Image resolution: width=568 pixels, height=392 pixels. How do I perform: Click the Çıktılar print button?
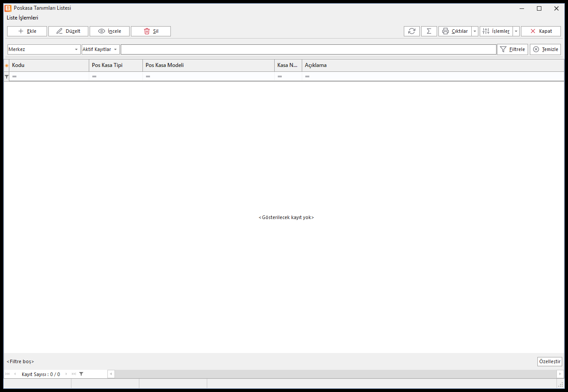click(455, 31)
